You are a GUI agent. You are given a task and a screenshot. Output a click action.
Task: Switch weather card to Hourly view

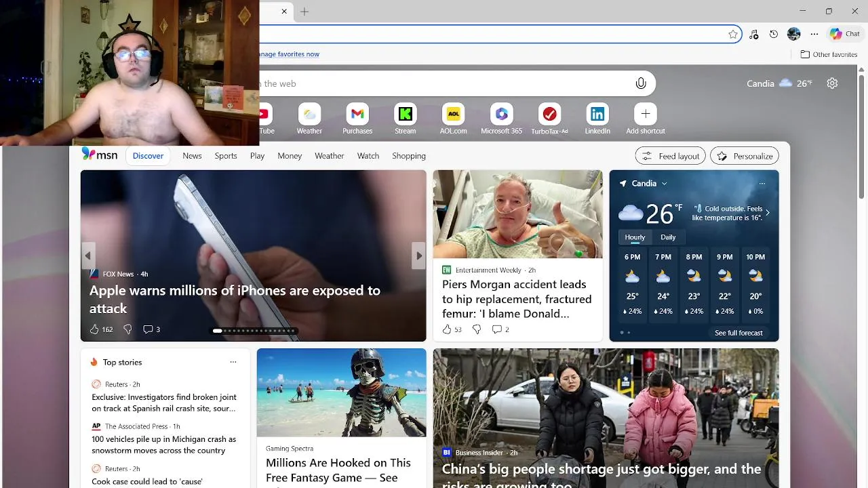click(x=635, y=237)
